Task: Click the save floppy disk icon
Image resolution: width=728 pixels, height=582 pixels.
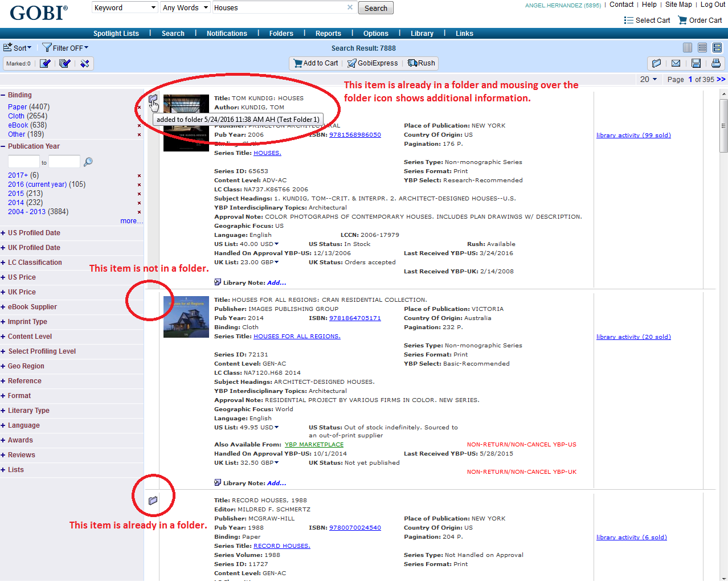Action: (x=696, y=63)
